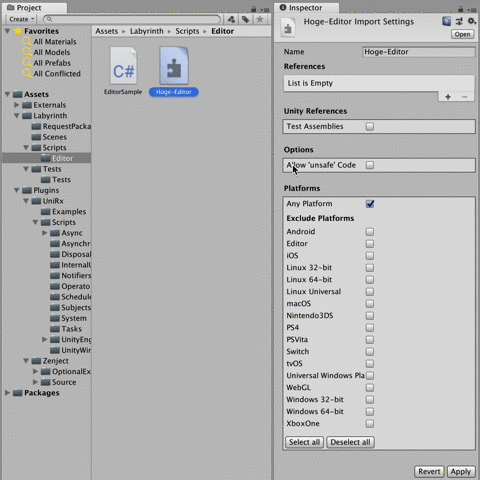Click Select all platforms button

point(304,442)
